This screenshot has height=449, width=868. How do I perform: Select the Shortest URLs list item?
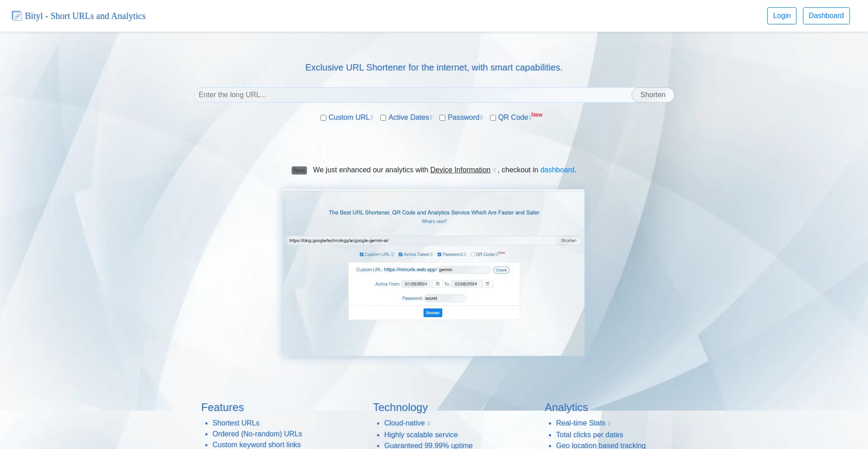tap(236, 423)
